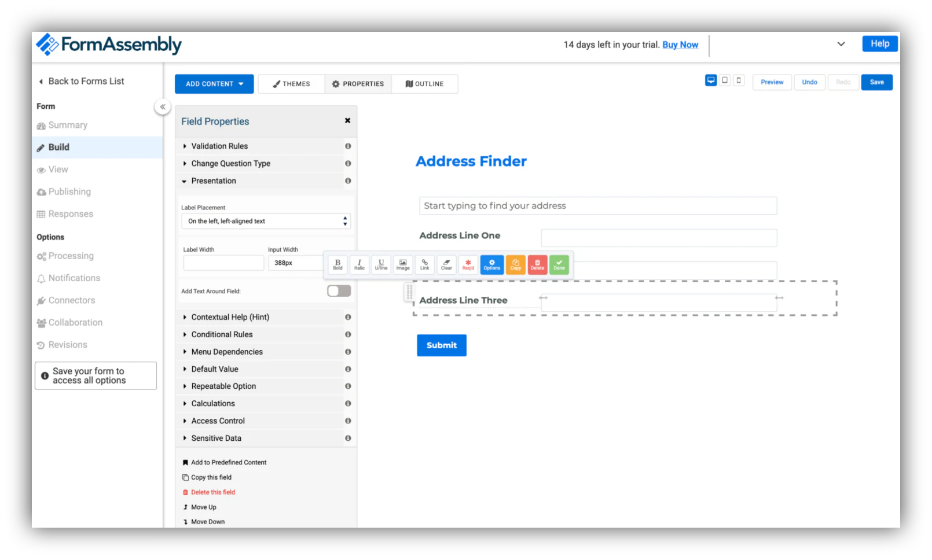Go Back to Forms List

click(x=82, y=81)
